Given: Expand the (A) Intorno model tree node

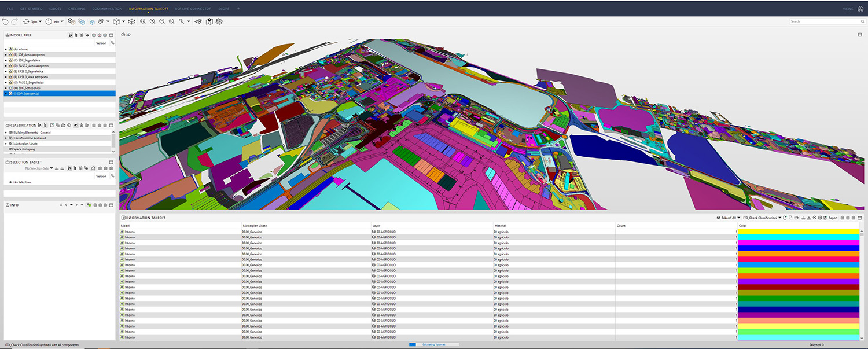Looking at the screenshot, I should 6,49.
